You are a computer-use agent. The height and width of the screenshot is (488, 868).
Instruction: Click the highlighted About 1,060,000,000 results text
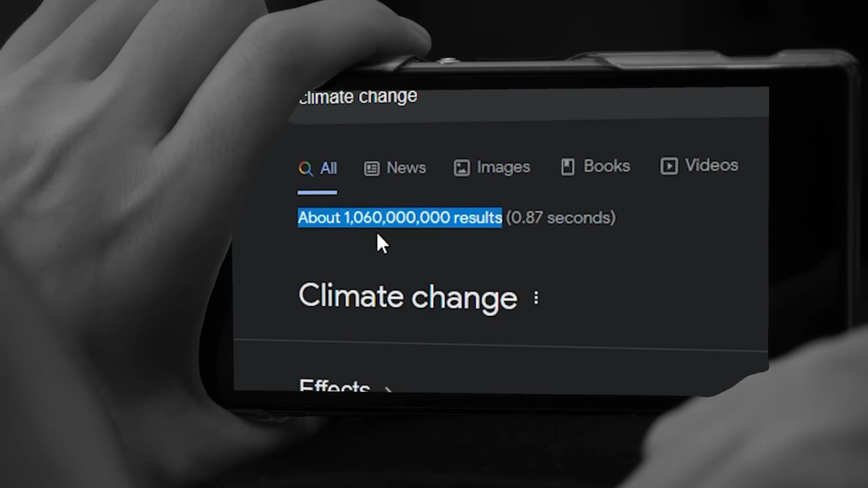click(x=400, y=218)
